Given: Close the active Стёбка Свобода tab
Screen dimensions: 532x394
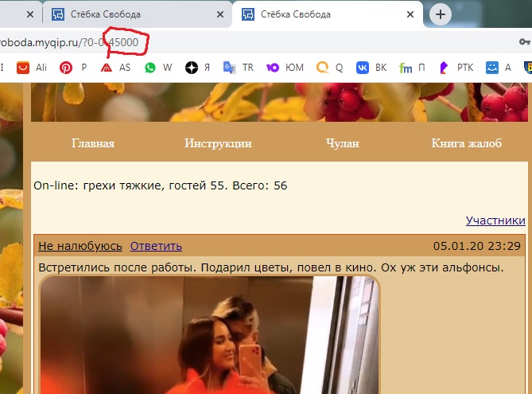Looking at the screenshot, I should 410,14.
